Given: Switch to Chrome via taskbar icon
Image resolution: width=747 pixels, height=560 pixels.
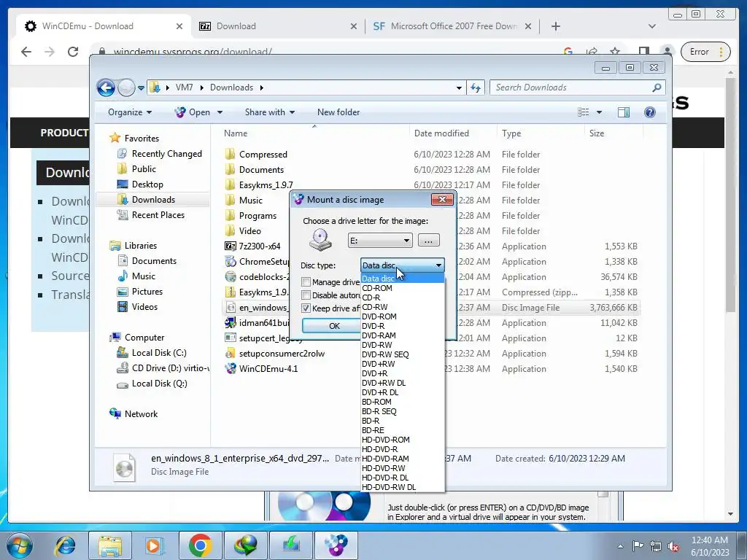Looking at the screenshot, I should pos(200,545).
